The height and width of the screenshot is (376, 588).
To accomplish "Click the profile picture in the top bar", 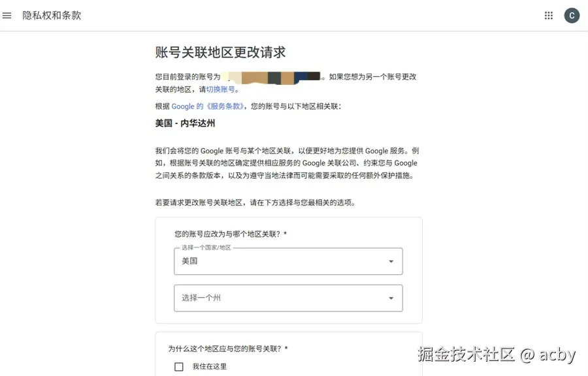I will [x=572, y=15].
